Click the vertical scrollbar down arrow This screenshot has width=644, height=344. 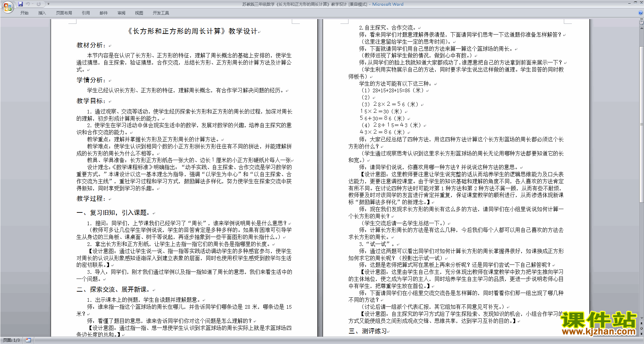coord(642,318)
